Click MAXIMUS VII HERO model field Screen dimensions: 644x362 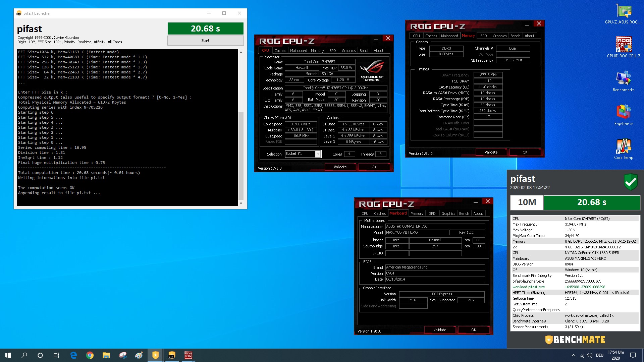(x=417, y=232)
